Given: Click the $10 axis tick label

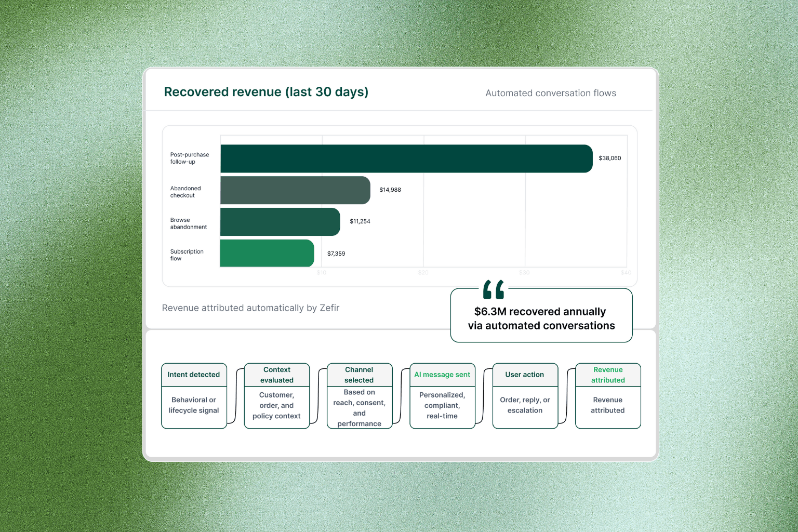Looking at the screenshot, I should point(322,273).
